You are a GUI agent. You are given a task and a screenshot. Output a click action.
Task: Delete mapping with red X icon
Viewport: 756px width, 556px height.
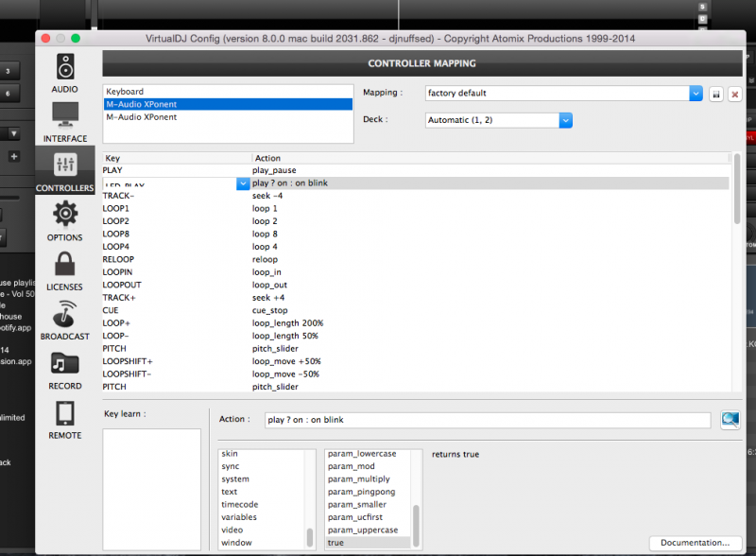pyautogui.click(x=735, y=95)
